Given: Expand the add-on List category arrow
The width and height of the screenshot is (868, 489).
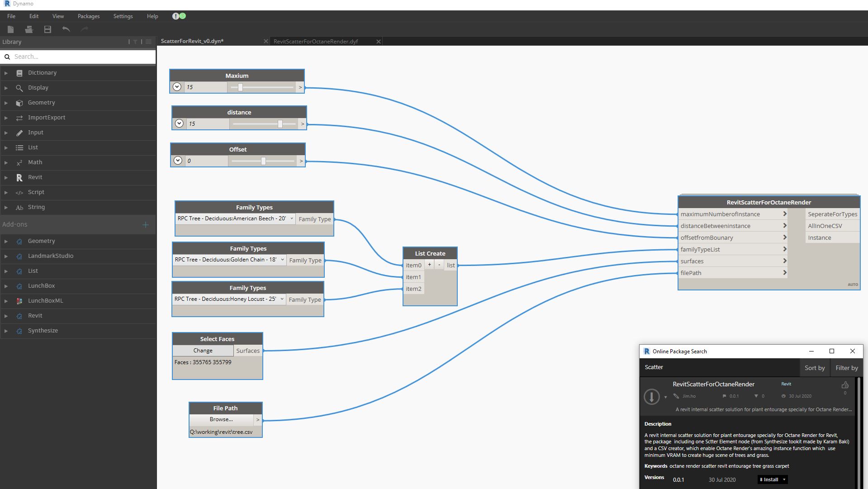Looking at the screenshot, I should click(x=6, y=271).
